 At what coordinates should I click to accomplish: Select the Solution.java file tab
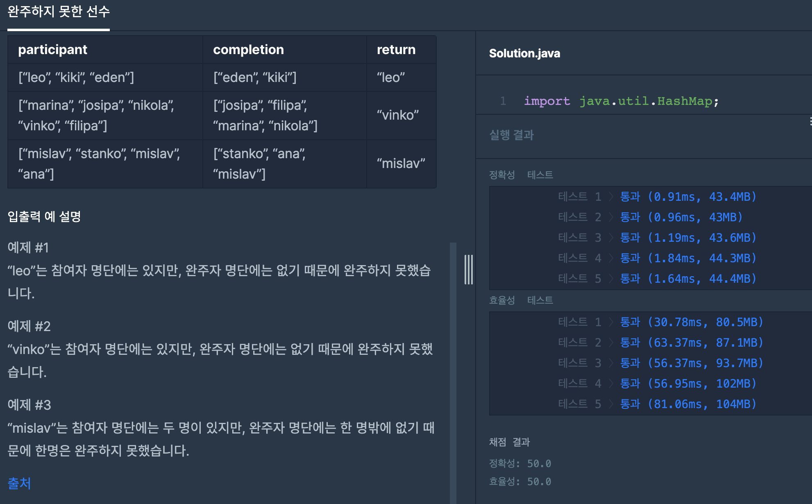click(524, 54)
